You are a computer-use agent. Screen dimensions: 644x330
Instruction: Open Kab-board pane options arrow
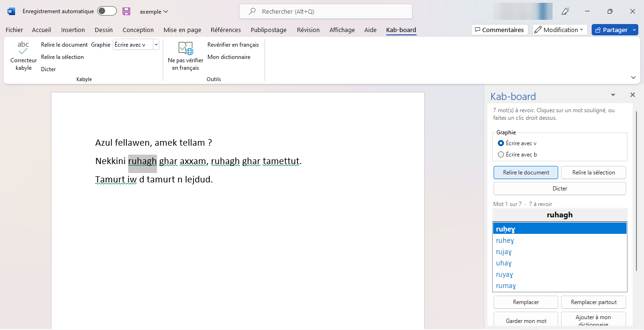point(613,95)
